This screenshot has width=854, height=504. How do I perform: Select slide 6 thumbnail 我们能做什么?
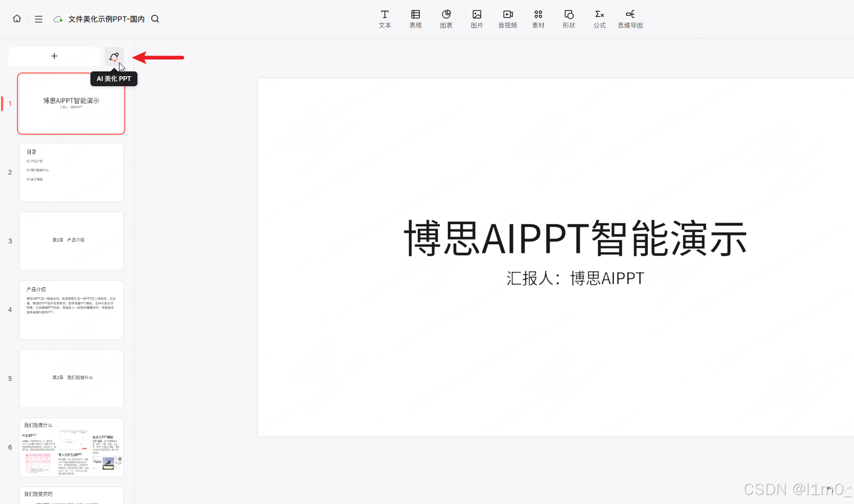click(71, 447)
